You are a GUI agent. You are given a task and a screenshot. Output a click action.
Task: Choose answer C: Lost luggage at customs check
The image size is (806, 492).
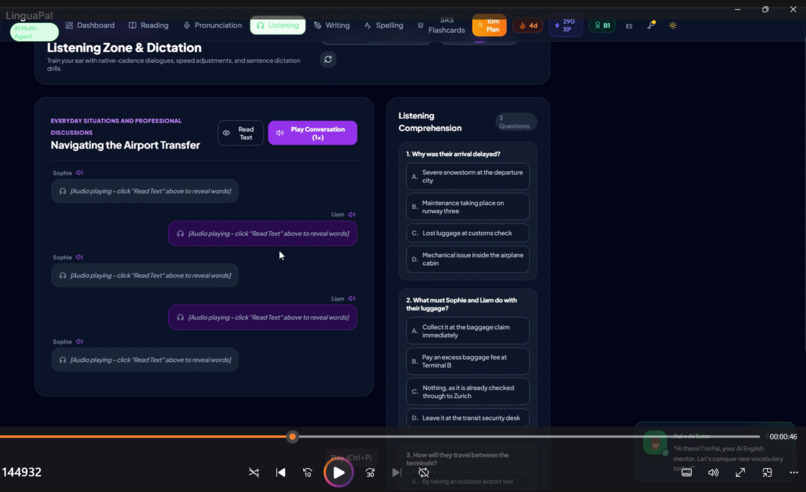(468, 233)
